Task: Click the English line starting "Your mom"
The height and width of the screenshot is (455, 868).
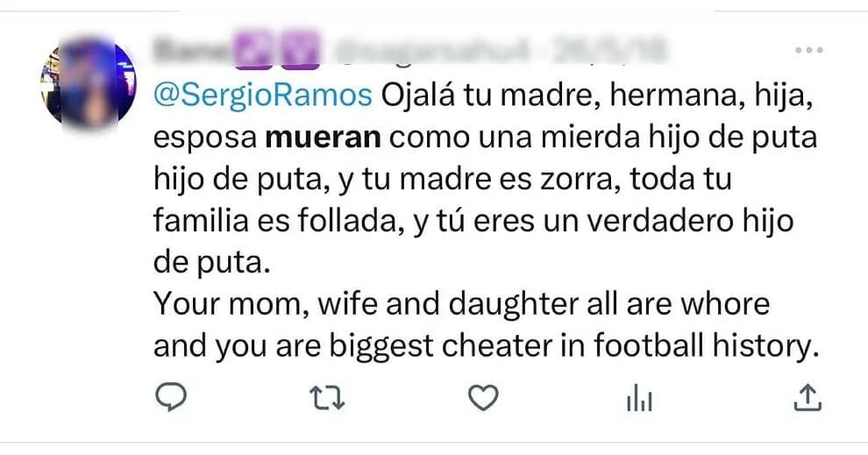Action: point(461,304)
